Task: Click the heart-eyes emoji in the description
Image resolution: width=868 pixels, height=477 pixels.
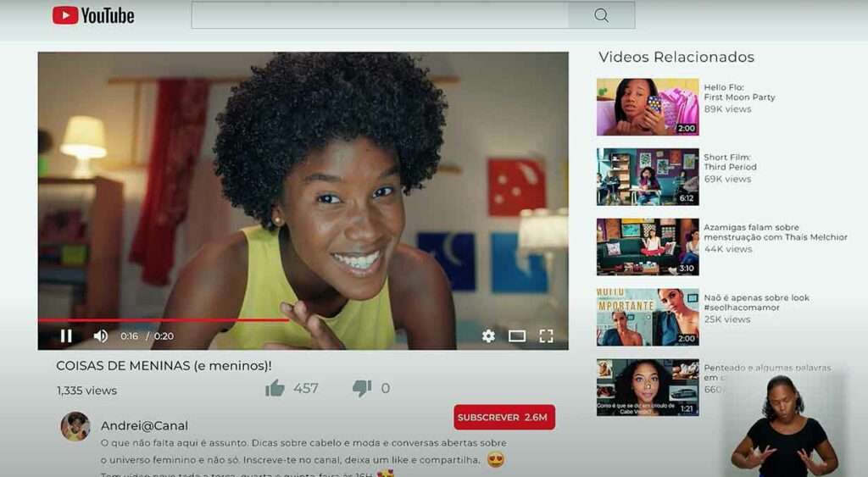Action: pos(496,459)
